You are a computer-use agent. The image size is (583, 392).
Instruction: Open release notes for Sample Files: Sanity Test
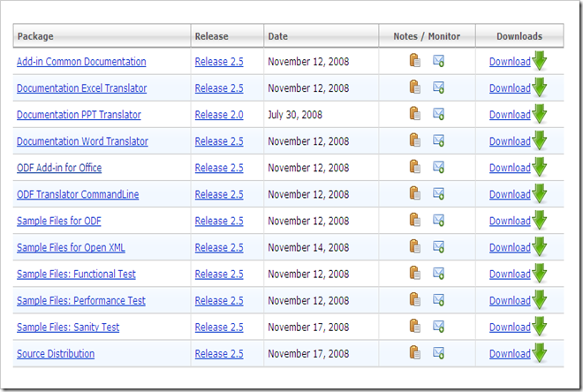point(414,327)
